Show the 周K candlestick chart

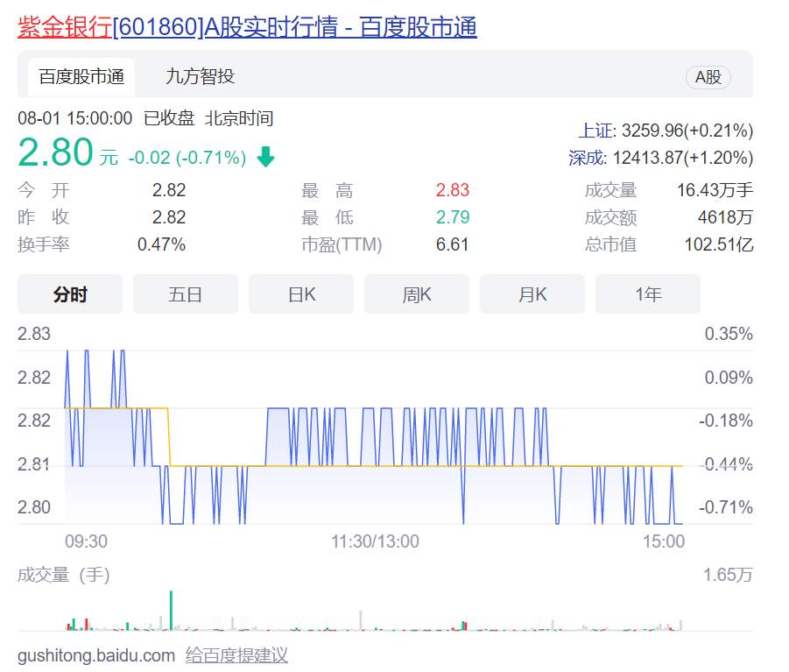point(417,294)
